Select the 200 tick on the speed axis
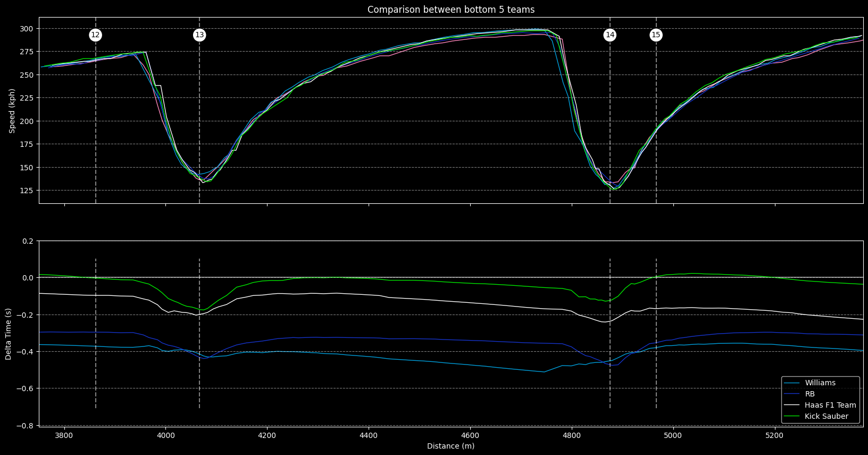This screenshot has width=868, height=455. point(27,121)
